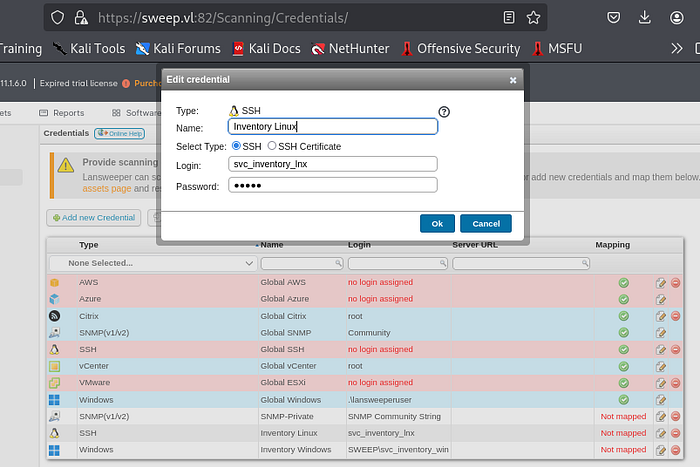Click the Global AWS mapping green check
This screenshot has height=467, width=700.
[x=624, y=283]
